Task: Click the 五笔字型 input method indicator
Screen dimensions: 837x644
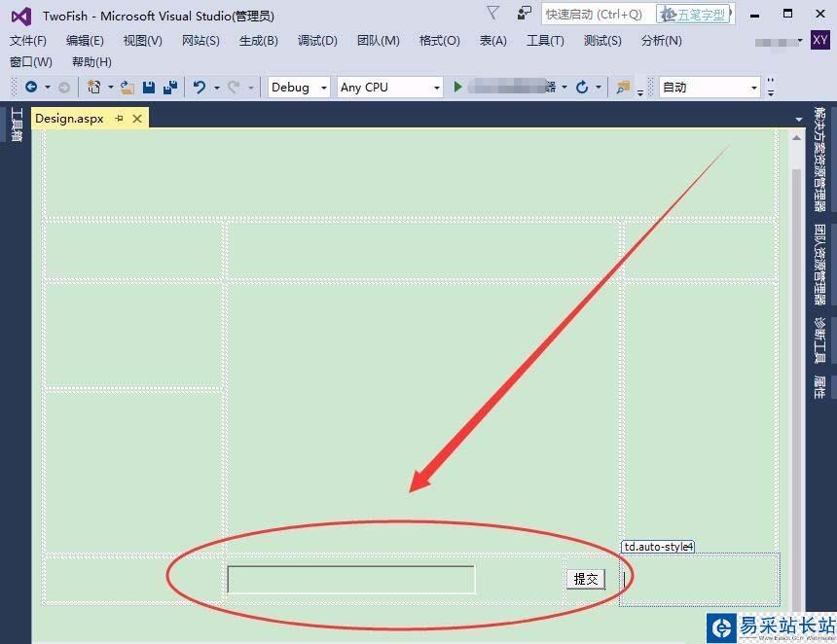Action: coord(695,15)
